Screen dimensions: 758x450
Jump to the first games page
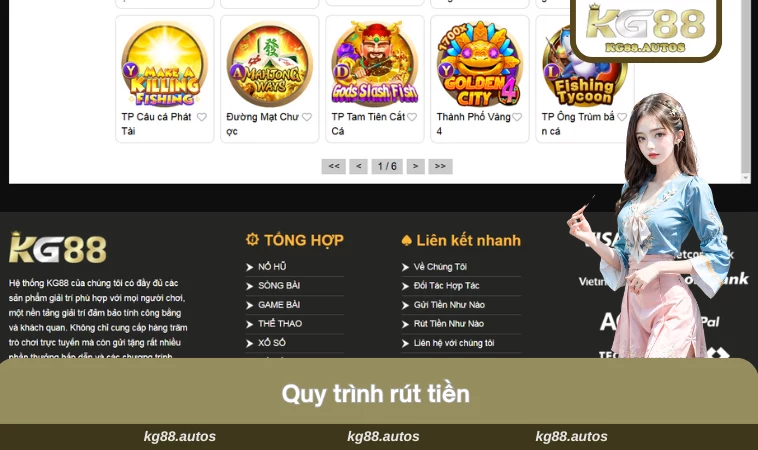[x=334, y=166]
